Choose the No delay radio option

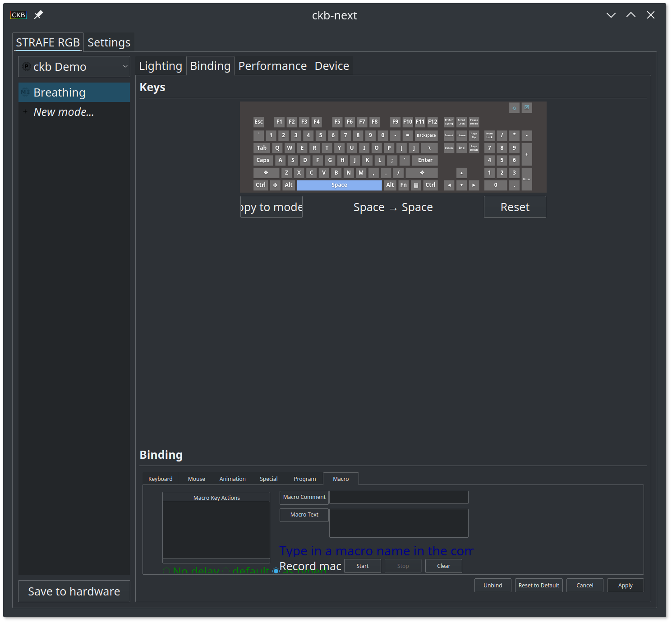(191, 571)
